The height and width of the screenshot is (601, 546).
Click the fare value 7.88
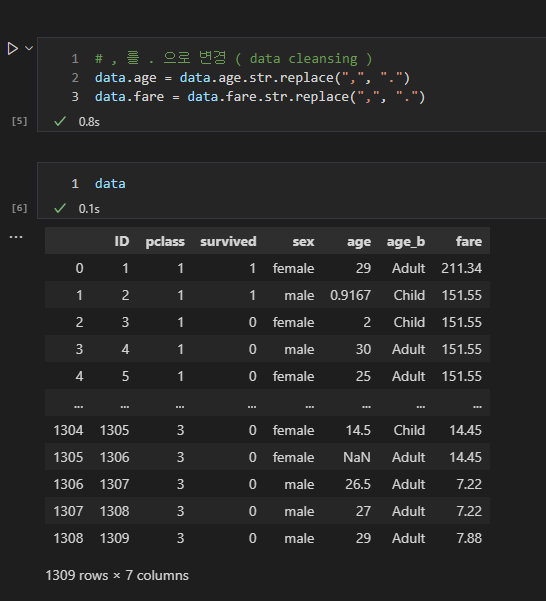tap(469, 538)
